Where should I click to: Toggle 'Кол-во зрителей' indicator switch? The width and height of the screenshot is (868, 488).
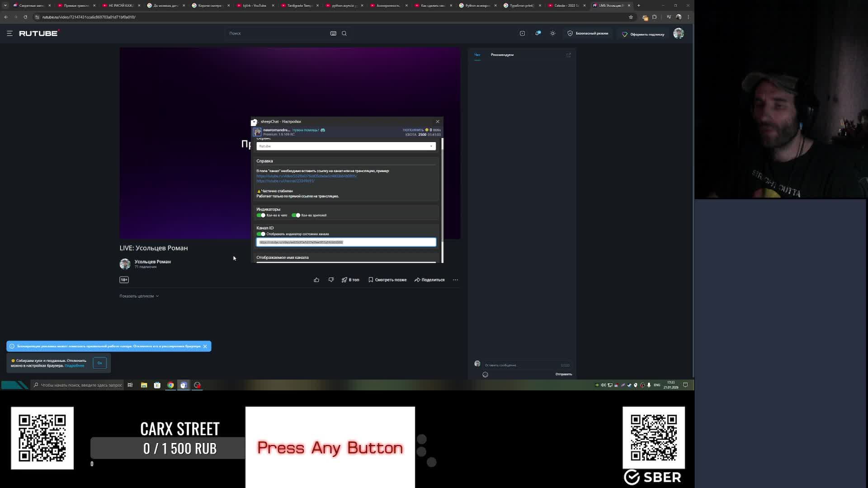coord(296,216)
